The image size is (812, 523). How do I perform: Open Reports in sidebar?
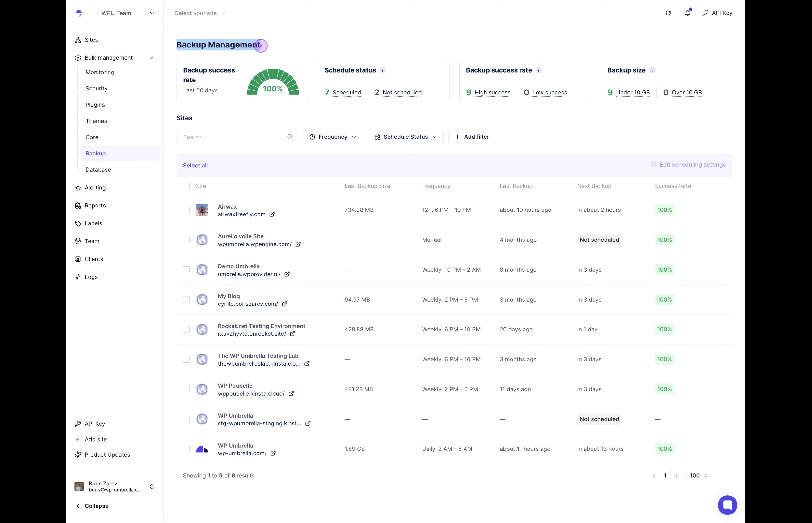(95, 206)
